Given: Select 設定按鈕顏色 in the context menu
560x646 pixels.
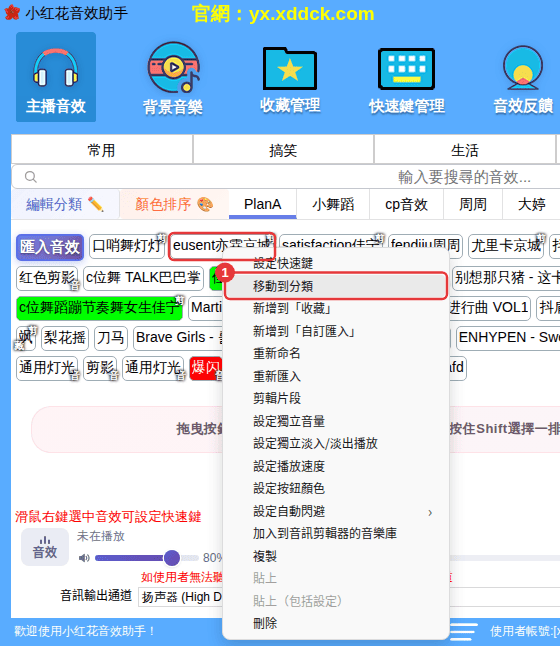Looking at the screenshot, I should [x=335, y=489].
